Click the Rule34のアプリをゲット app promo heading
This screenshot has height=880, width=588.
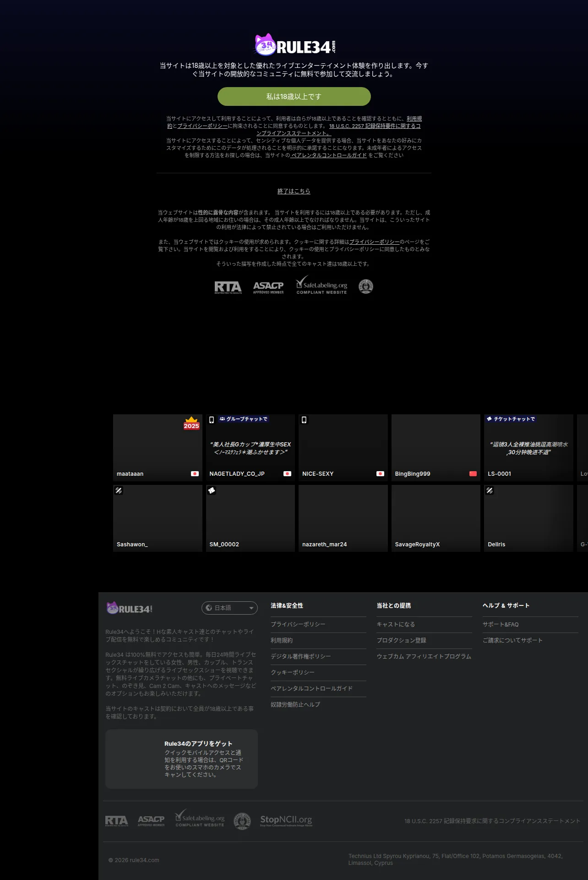coord(198,743)
